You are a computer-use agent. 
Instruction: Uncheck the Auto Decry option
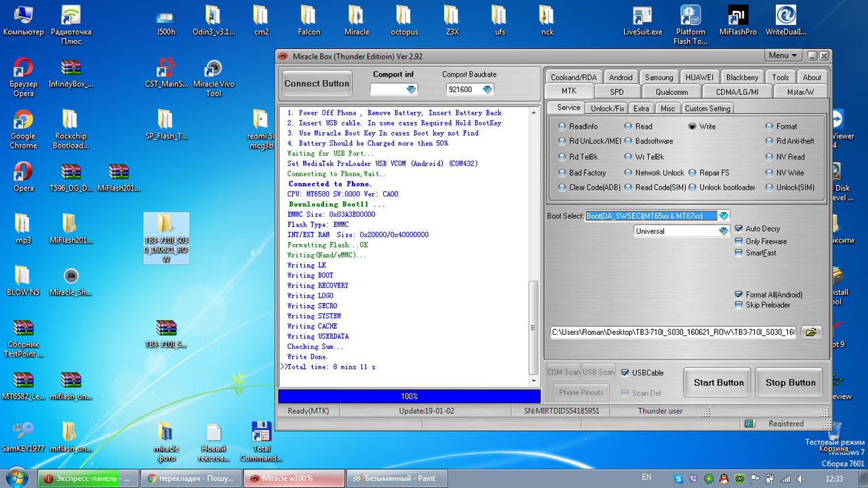(738, 229)
